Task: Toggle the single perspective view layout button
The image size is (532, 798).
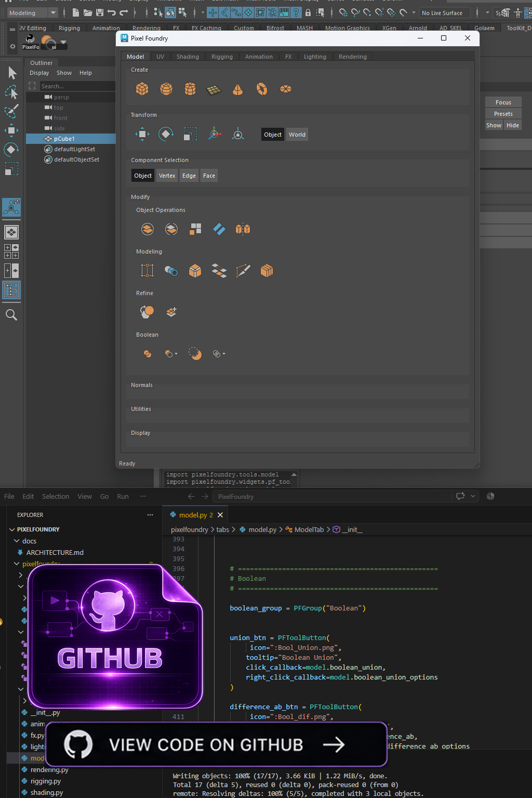Action: coord(11,232)
